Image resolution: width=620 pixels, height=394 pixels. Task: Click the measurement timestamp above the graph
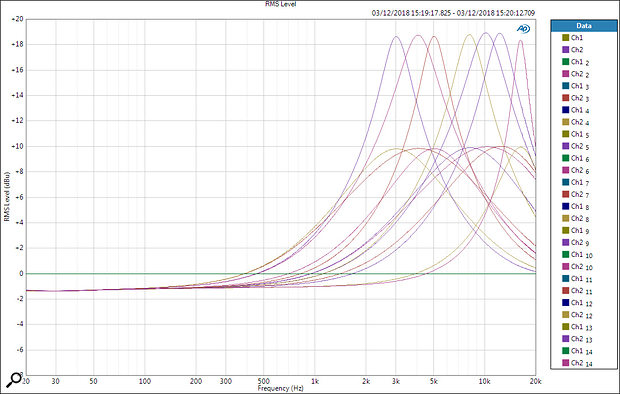click(453, 13)
